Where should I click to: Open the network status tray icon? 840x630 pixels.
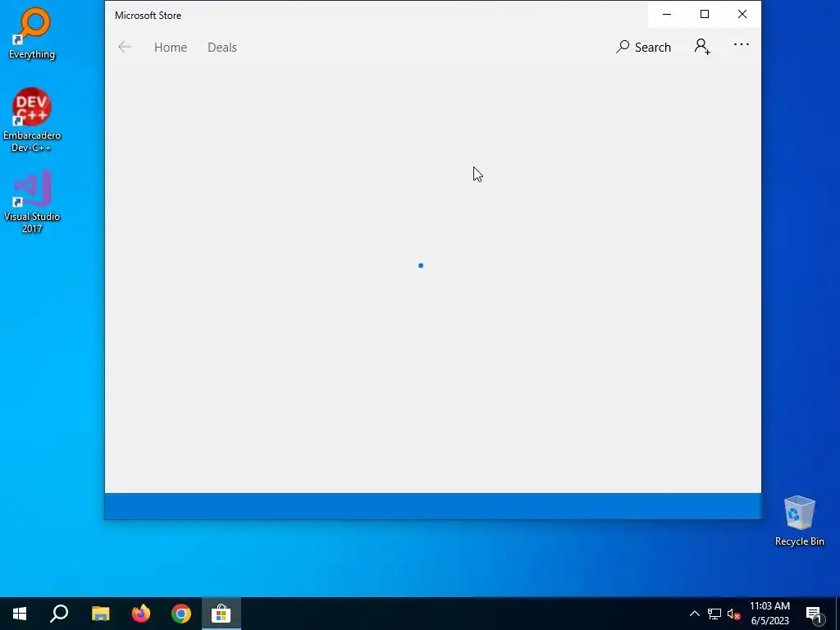(714, 614)
